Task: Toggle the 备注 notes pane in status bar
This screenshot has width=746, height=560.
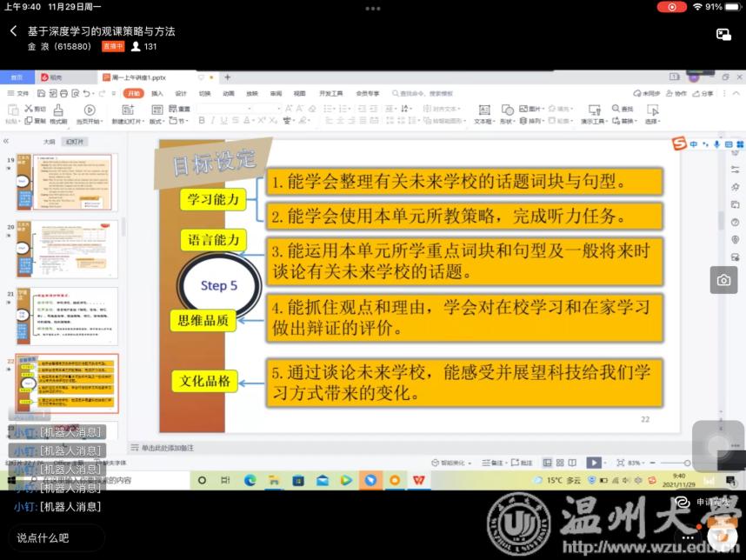Action: pos(492,463)
